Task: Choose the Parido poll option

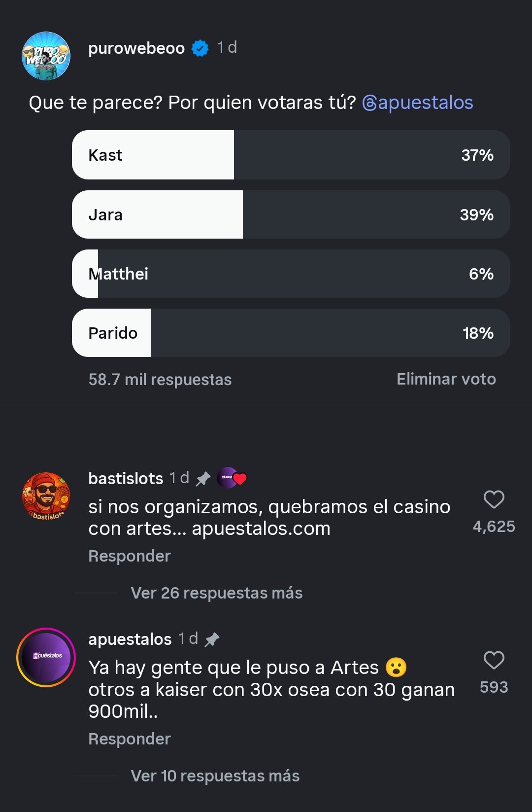Action: pyautogui.click(x=291, y=333)
